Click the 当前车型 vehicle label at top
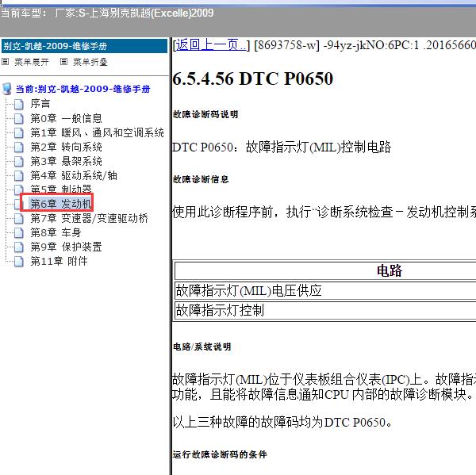Viewport: 476px width, 475px height. click(x=107, y=13)
